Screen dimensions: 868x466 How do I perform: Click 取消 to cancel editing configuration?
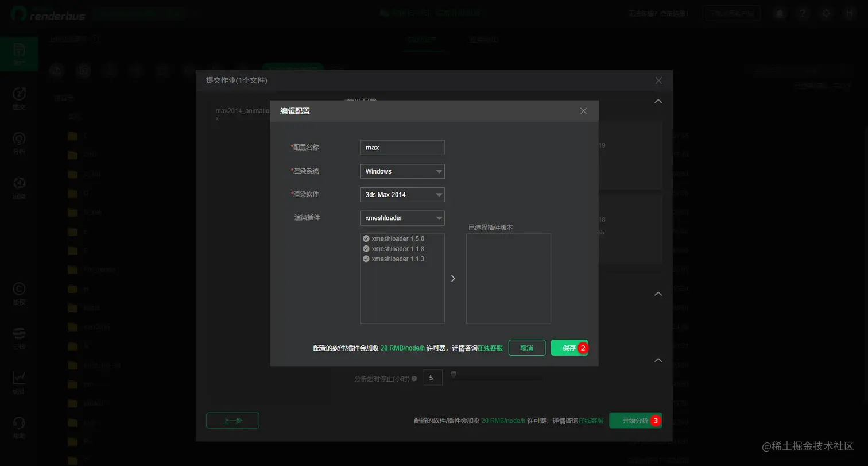click(526, 348)
